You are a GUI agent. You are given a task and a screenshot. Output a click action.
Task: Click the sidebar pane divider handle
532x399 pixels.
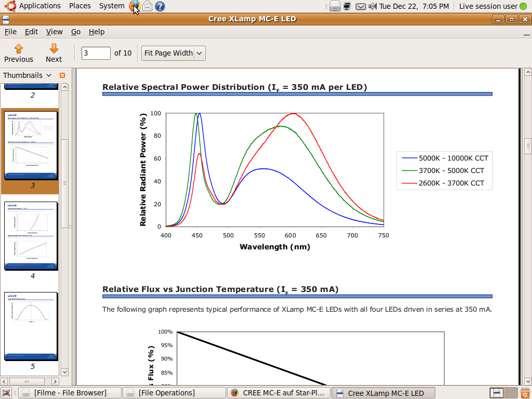(x=70, y=227)
